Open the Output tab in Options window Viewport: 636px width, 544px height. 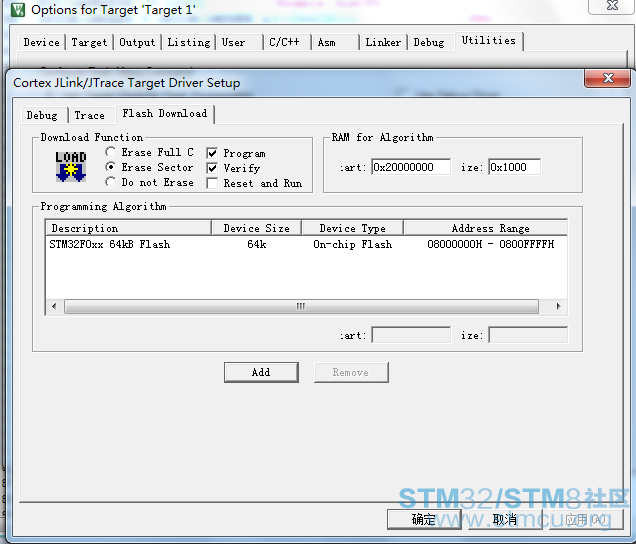[137, 42]
